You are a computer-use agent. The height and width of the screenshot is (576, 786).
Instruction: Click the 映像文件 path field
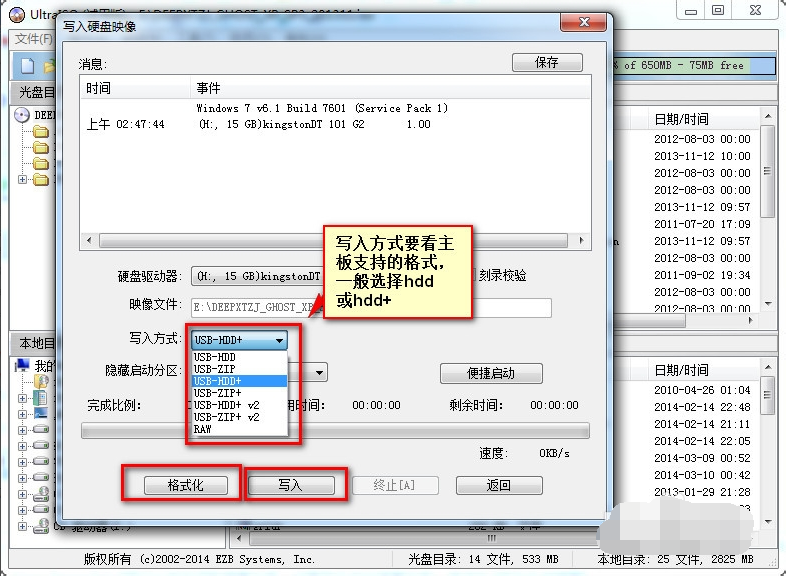tap(370, 308)
